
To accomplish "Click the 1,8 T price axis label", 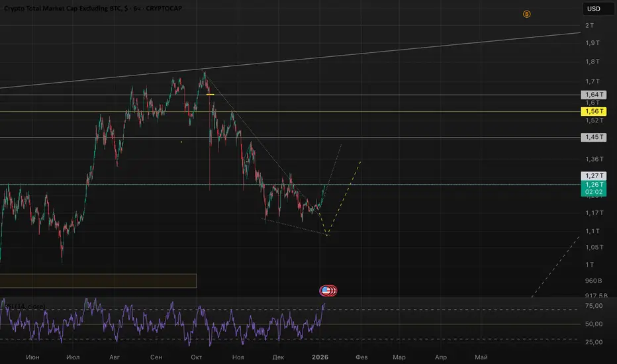I will 593,62.
